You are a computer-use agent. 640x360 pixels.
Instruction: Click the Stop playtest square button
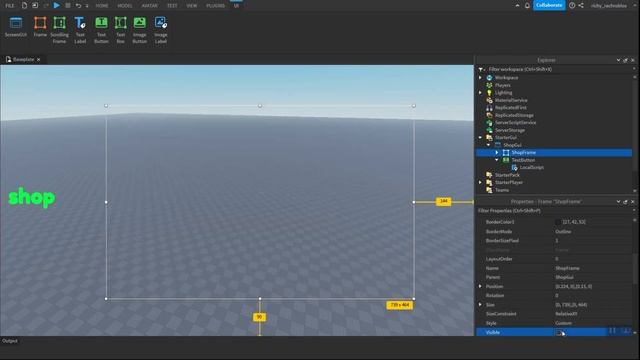[68, 5]
